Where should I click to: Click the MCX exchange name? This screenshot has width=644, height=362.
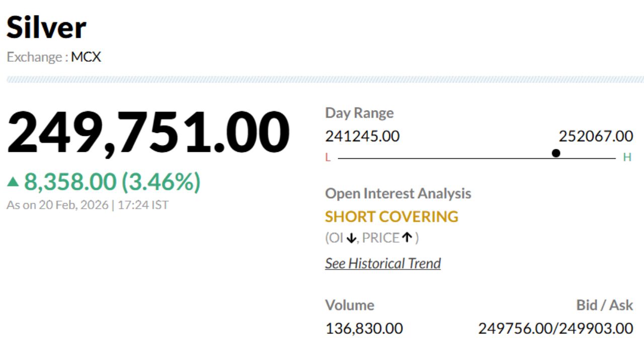pos(86,57)
